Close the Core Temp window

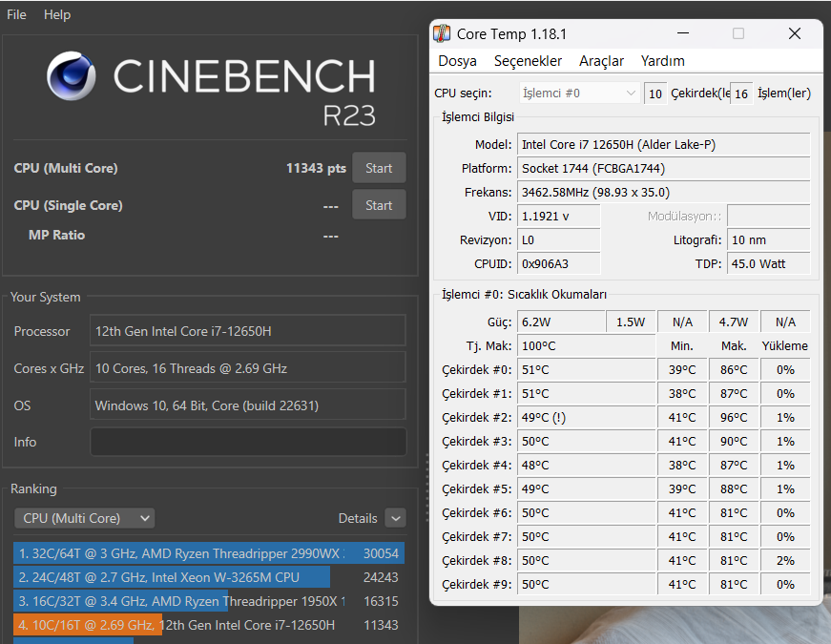coord(795,33)
